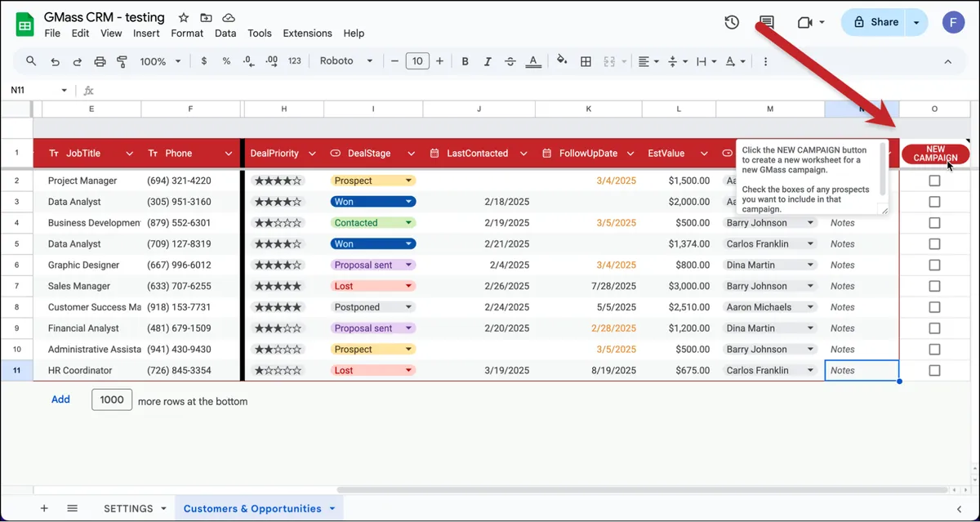Tick checkbox in Project Manager row

934,181
